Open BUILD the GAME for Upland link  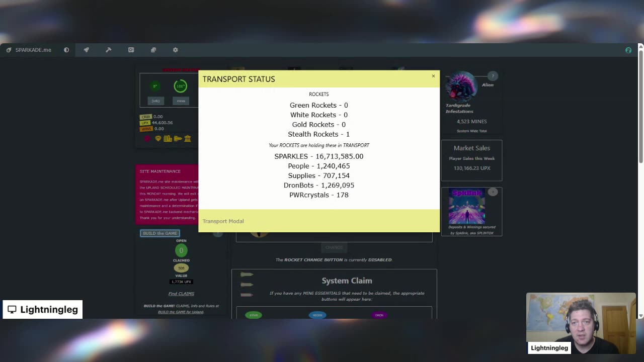[x=181, y=312]
